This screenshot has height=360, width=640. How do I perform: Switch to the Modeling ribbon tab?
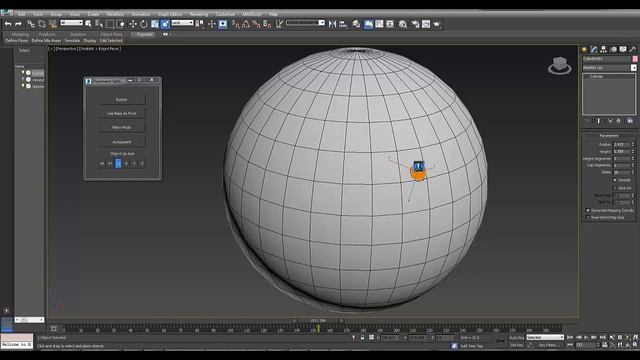[x=20, y=35]
